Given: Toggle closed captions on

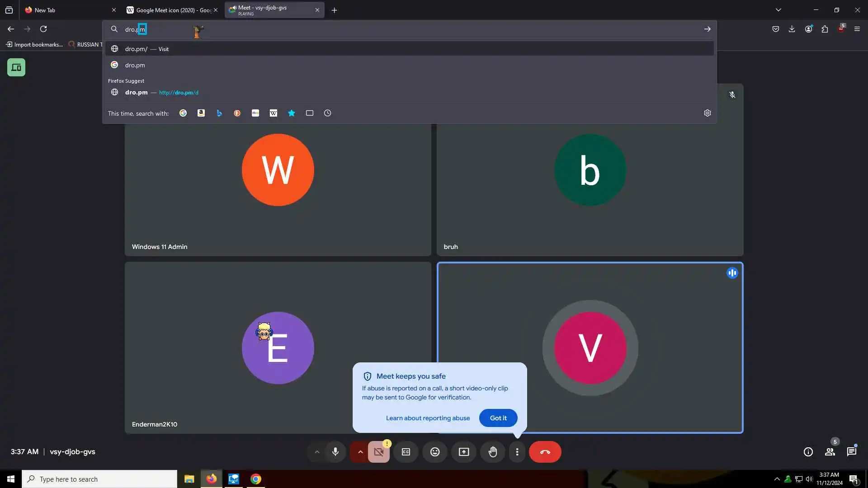Looking at the screenshot, I should point(406,452).
